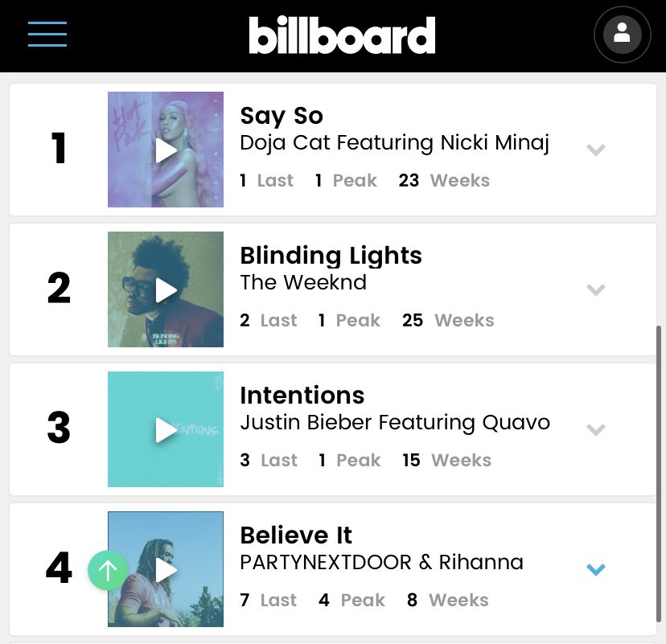Viewport: 666px width, 644px height.
Task: Open artist The Weeknd
Action: 303,282
